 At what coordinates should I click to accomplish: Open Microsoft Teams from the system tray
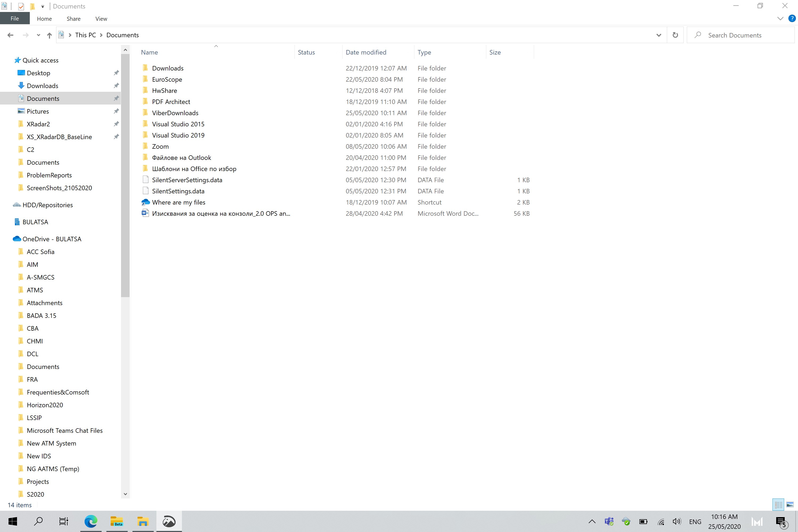point(608,521)
